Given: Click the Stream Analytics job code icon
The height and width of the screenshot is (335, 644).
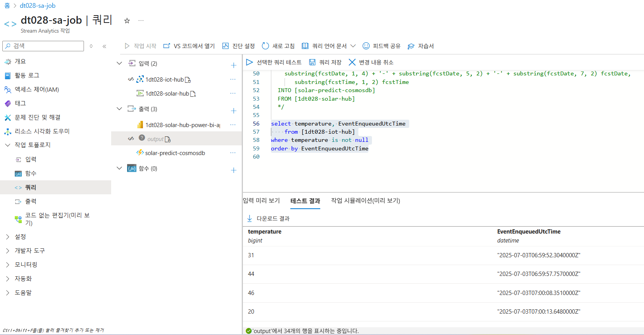Looking at the screenshot, I should pos(10,24).
